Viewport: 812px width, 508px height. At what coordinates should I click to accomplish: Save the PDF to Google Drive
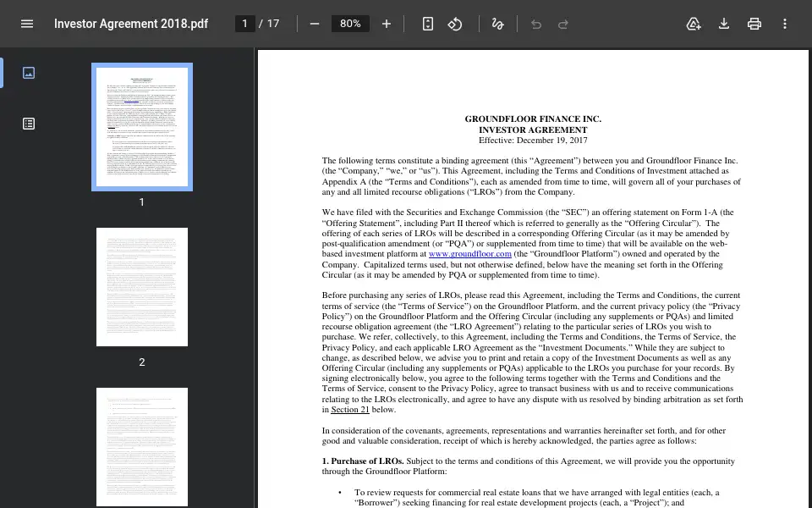click(694, 24)
